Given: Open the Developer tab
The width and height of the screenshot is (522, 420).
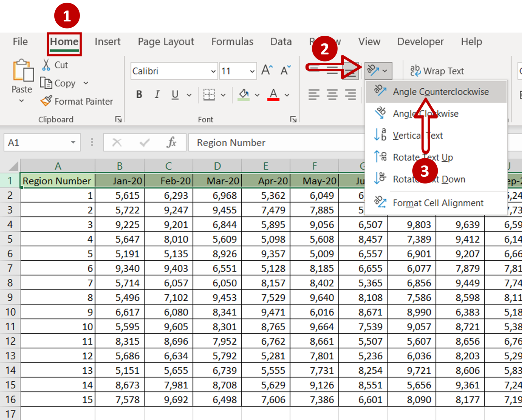Looking at the screenshot, I should (420, 41).
